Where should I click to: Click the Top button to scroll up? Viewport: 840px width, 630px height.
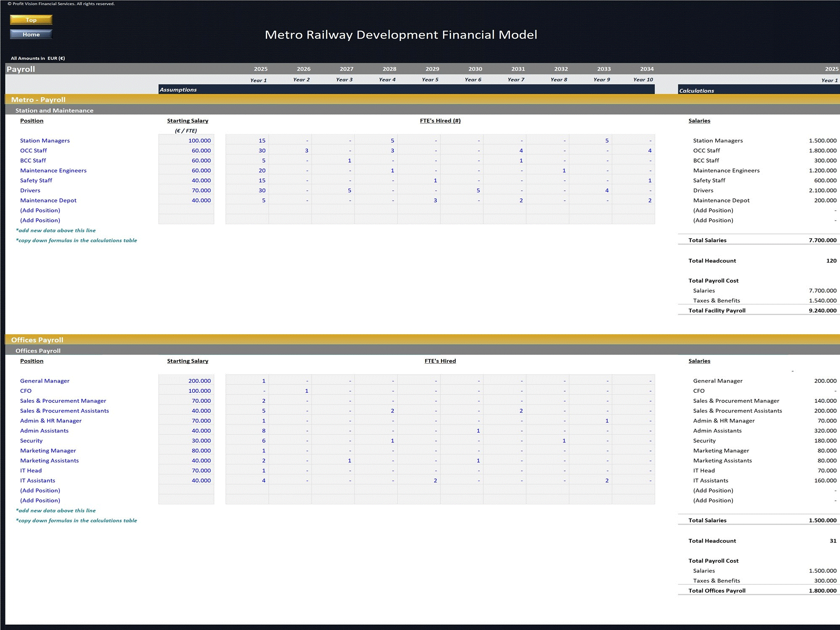click(x=30, y=19)
